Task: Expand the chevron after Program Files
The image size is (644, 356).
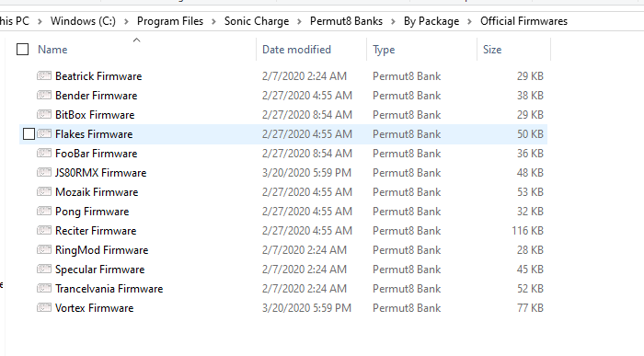Action: [x=213, y=21]
